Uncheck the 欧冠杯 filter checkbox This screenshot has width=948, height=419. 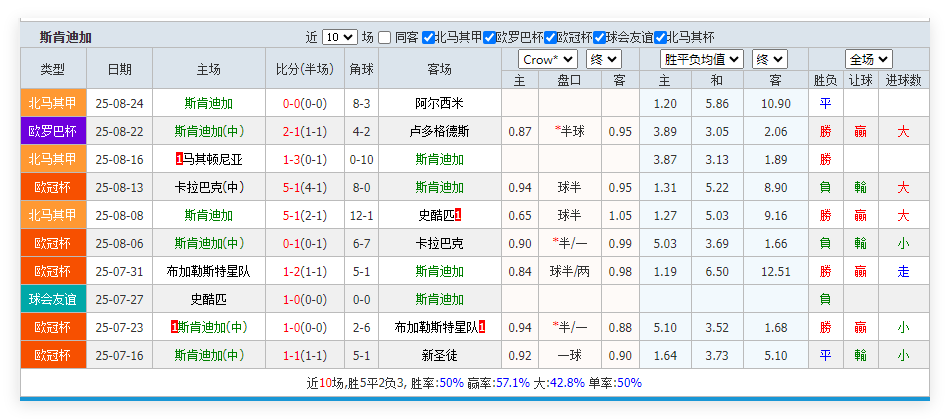click(551, 37)
